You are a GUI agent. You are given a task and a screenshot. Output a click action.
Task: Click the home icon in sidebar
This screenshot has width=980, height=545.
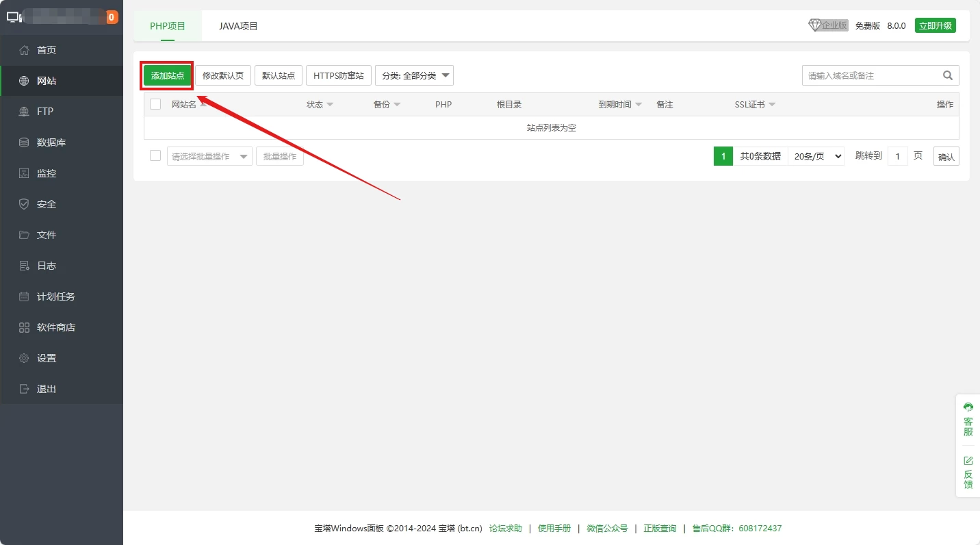click(25, 50)
